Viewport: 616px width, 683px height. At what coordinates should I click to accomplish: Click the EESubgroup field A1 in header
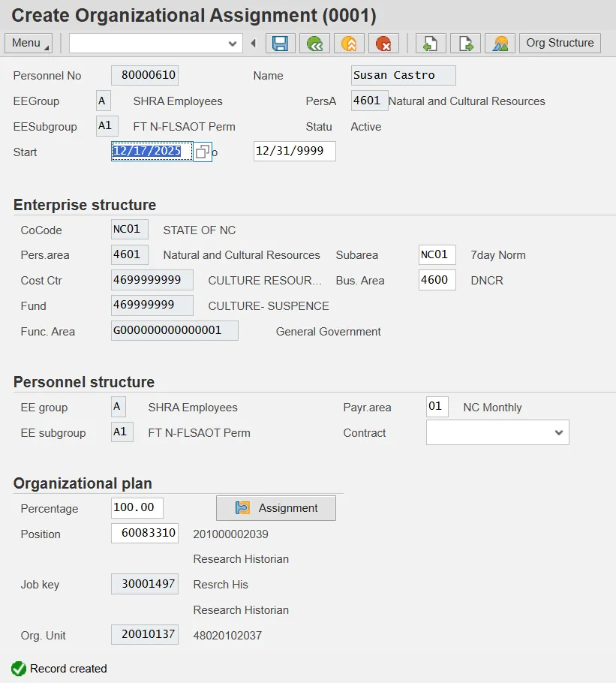[x=107, y=126]
